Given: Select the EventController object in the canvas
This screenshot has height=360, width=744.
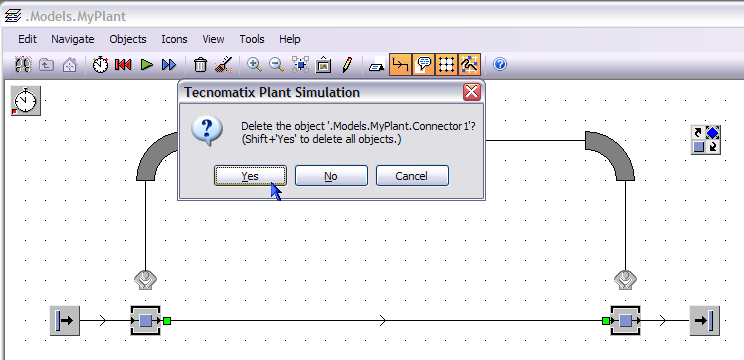Looking at the screenshot, I should point(26,101).
